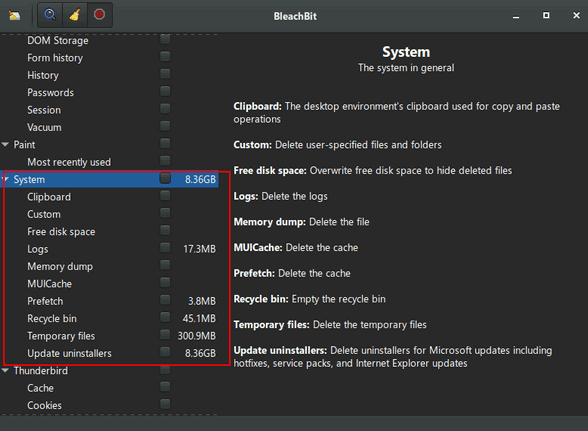Viewport: 588px width, 431px height.
Task: Select the Free disk space item
Action: pyautogui.click(x=61, y=232)
